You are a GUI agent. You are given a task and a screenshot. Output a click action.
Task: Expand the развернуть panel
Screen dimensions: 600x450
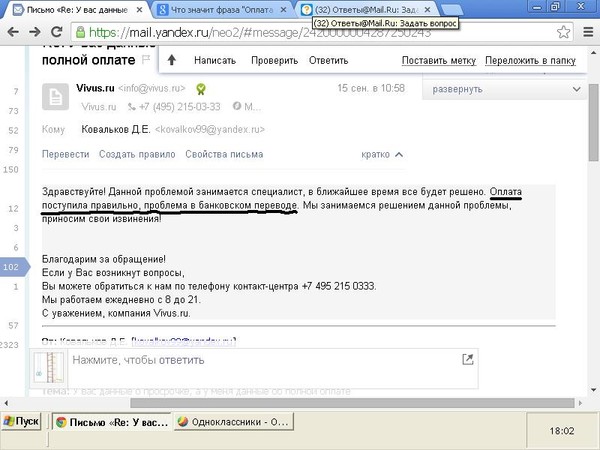pyautogui.click(x=504, y=90)
